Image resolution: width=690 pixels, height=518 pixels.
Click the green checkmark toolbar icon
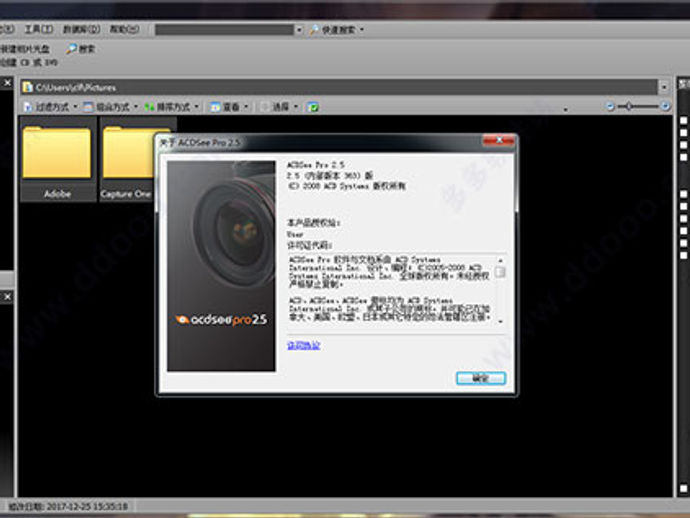click(x=313, y=107)
